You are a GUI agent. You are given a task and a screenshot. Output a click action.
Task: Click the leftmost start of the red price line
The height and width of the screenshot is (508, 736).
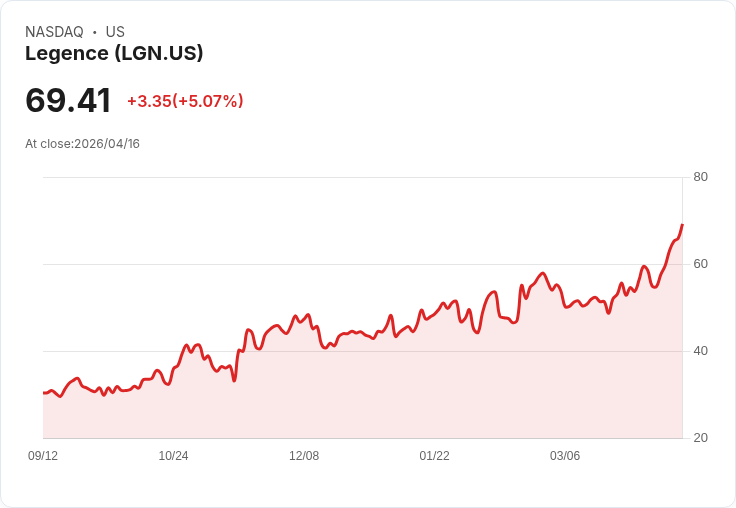coord(44,392)
